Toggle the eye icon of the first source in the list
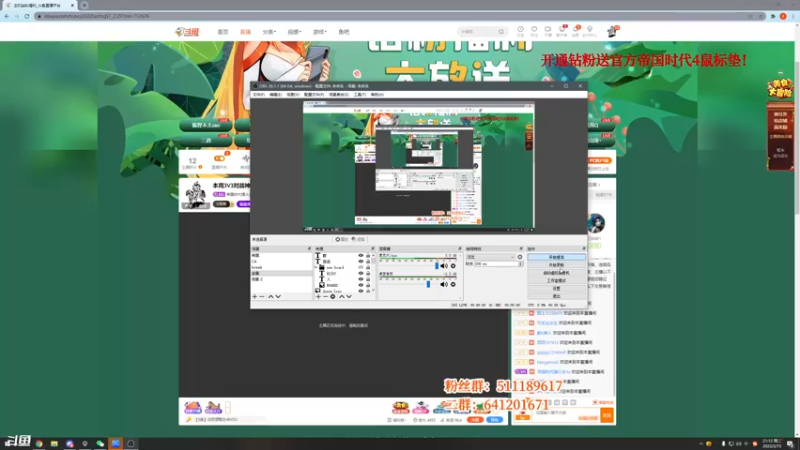This screenshot has height=450, width=800. pos(361,256)
